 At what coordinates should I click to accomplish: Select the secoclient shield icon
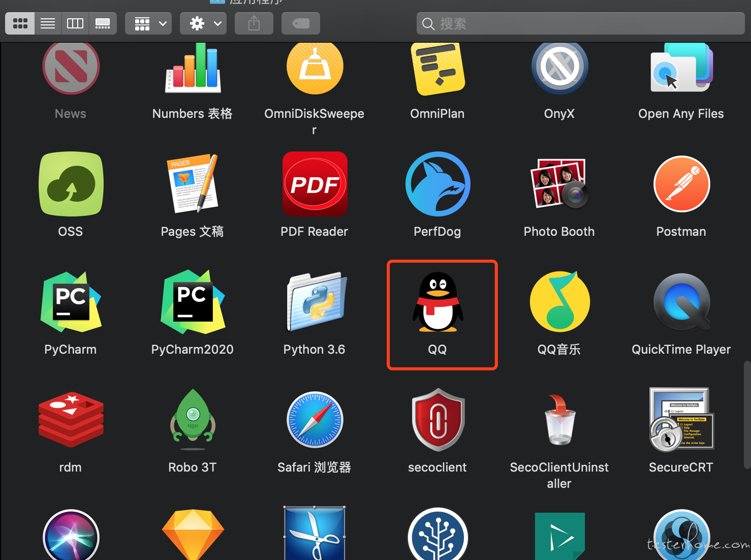437,420
